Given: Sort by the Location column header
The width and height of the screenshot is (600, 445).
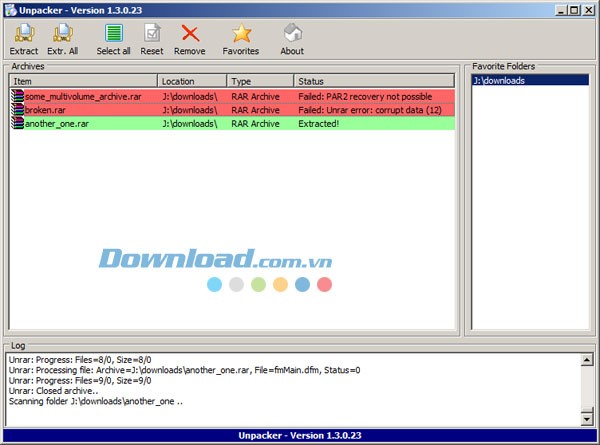Looking at the screenshot, I should pyautogui.click(x=191, y=81).
